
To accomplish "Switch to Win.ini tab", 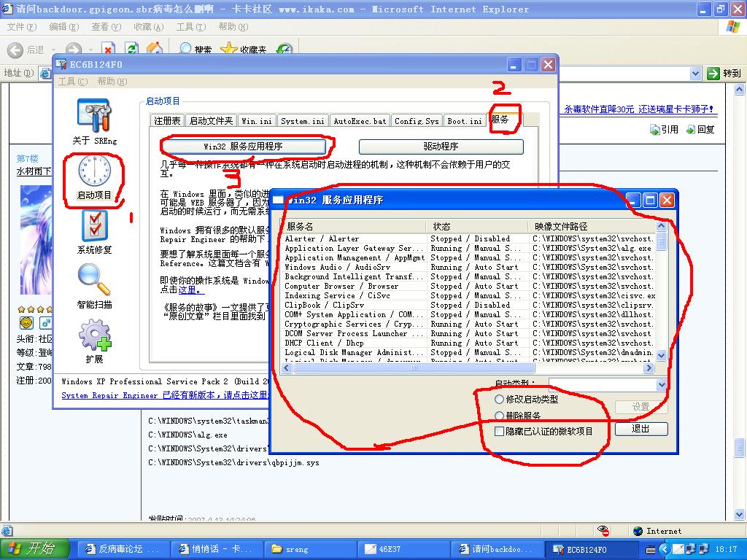I will point(257,121).
